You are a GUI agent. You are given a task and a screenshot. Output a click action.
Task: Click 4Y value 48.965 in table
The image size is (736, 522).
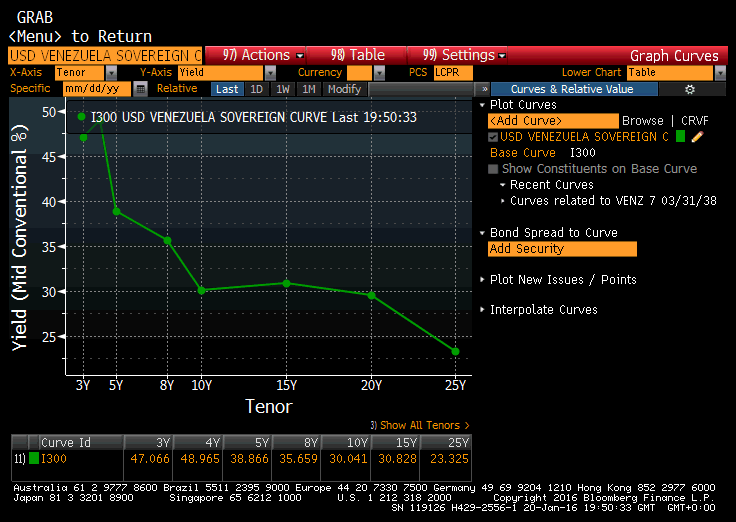[x=200, y=459]
